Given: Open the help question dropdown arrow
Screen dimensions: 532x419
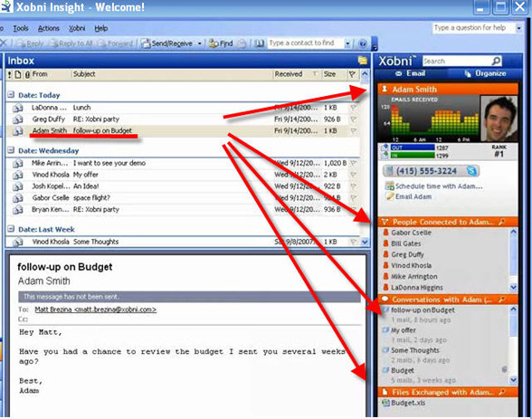Looking at the screenshot, I should [518, 28].
